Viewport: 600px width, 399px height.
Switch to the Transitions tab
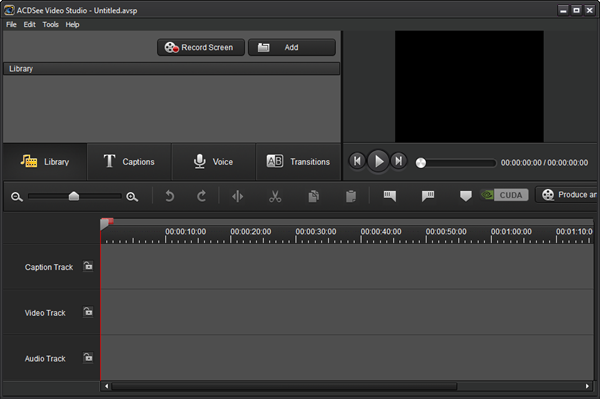(x=298, y=161)
